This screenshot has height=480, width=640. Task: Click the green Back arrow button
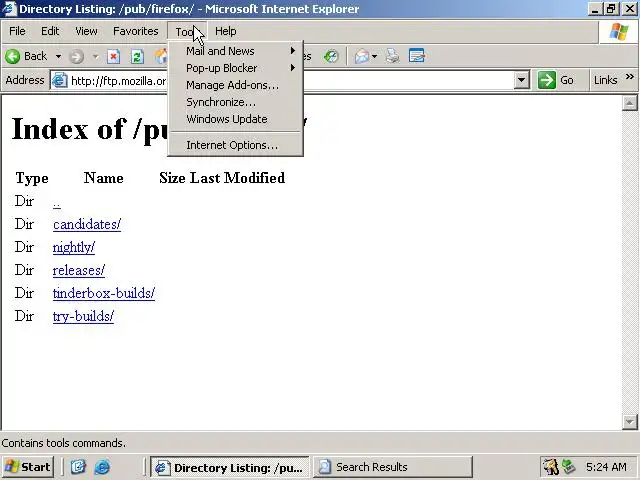13,56
